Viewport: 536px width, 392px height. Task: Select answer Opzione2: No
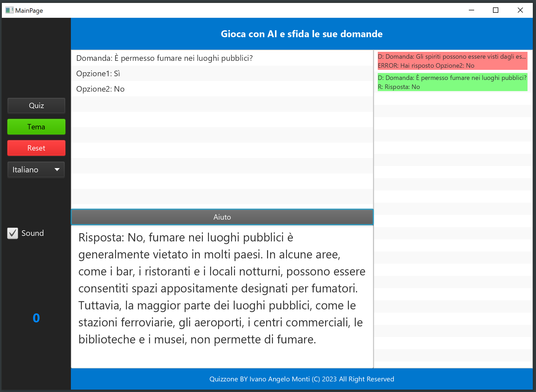coord(100,89)
